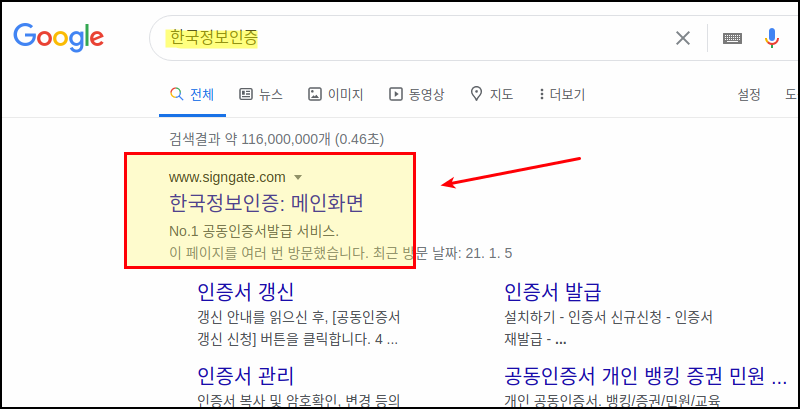Switch to the 뉴스 tab
800x409 pixels.
261,94
